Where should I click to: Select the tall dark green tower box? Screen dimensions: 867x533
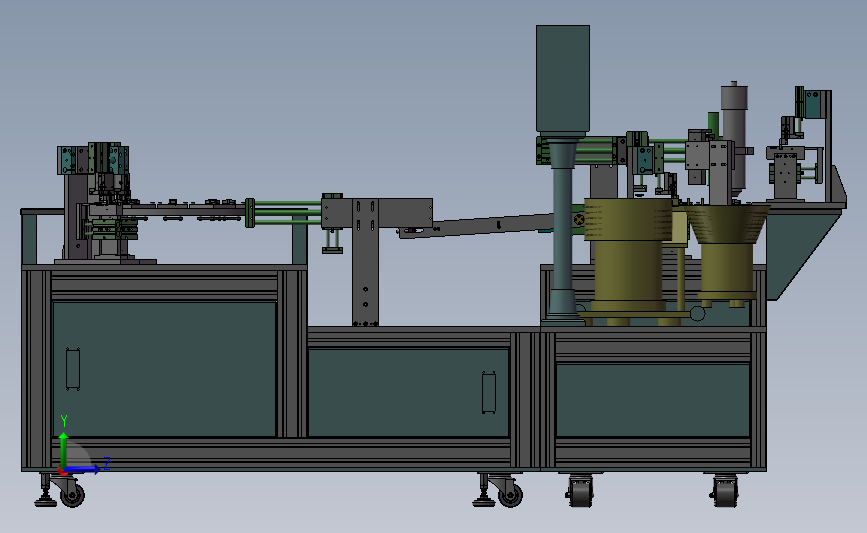click(563, 79)
